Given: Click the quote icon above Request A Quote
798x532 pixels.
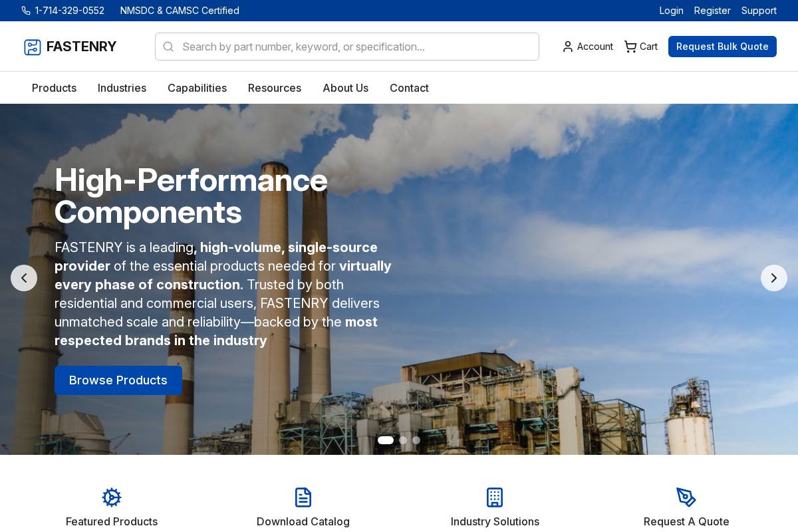Looking at the screenshot, I should [x=686, y=497].
